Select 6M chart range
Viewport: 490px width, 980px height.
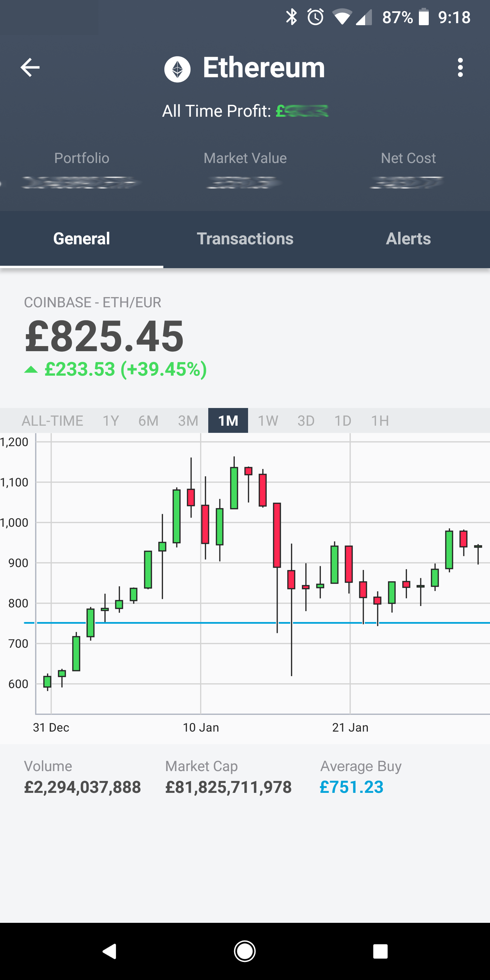[x=148, y=421]
